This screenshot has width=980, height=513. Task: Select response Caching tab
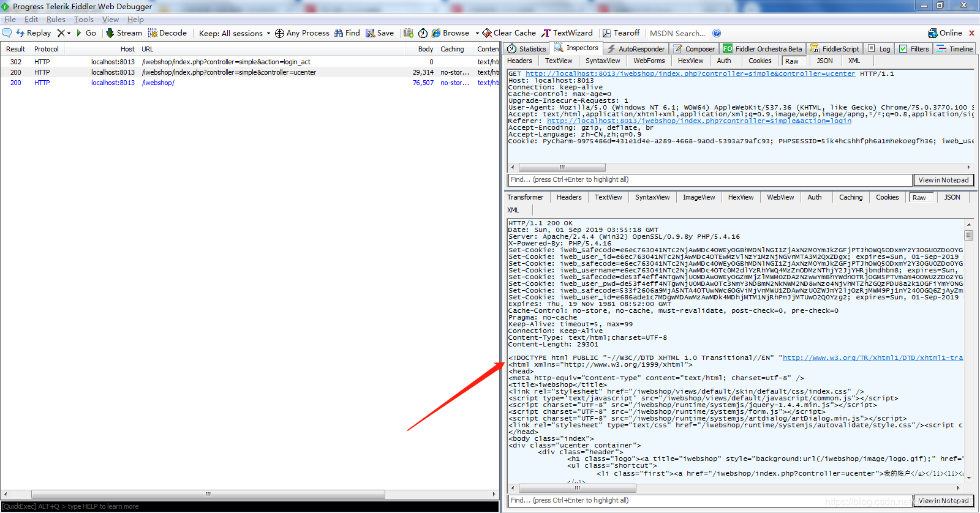coord(851,197)
